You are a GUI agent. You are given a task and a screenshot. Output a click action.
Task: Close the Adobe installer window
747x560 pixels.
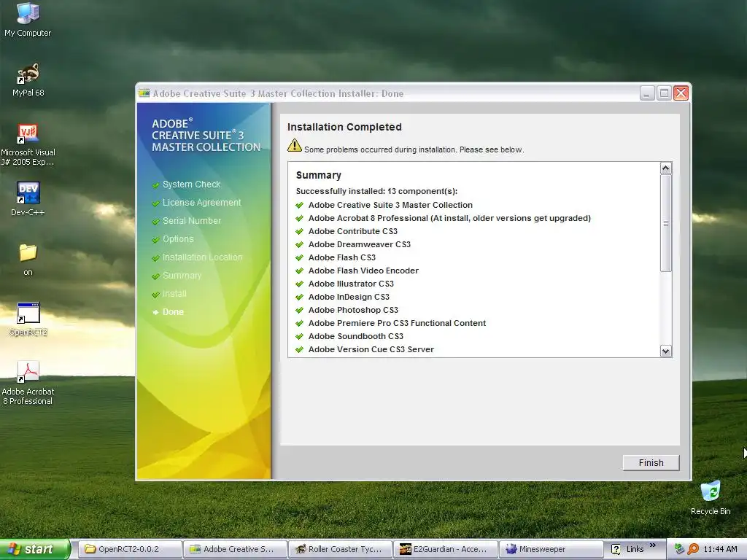(681, 93)
